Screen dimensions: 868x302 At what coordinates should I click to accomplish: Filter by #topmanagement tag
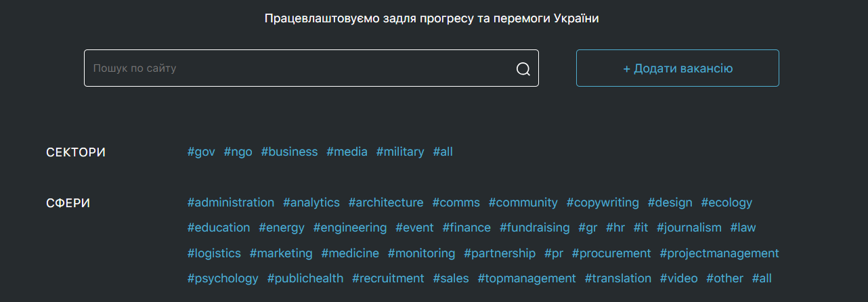point(527,278)
